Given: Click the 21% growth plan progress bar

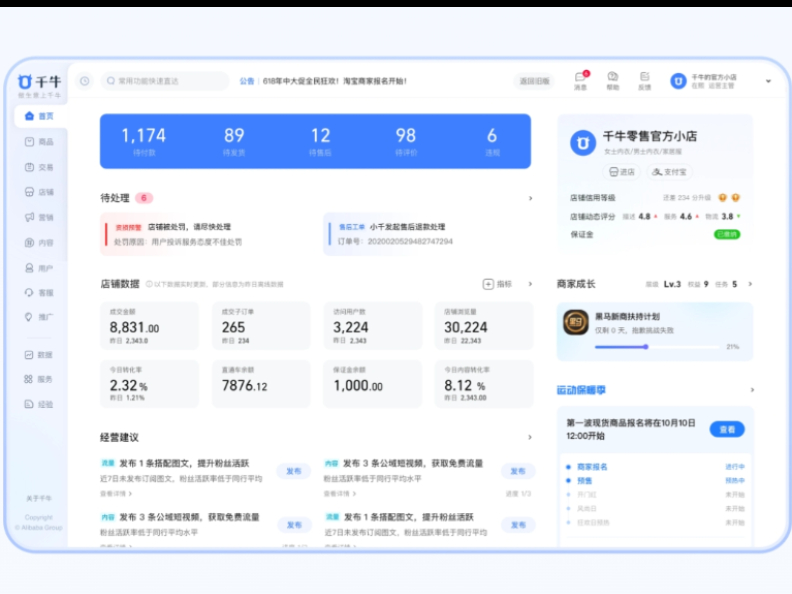Looking at the screenshot, I should click(657, 347).
